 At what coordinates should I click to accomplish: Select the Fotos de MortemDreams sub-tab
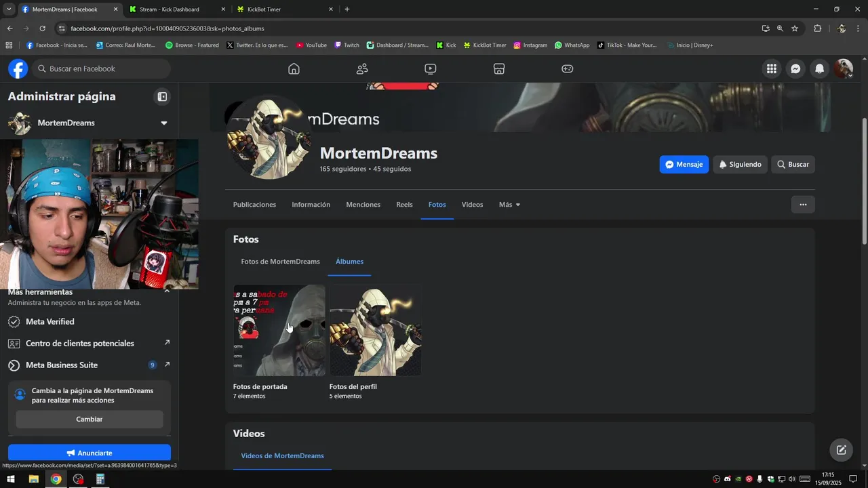pos(280,262)
